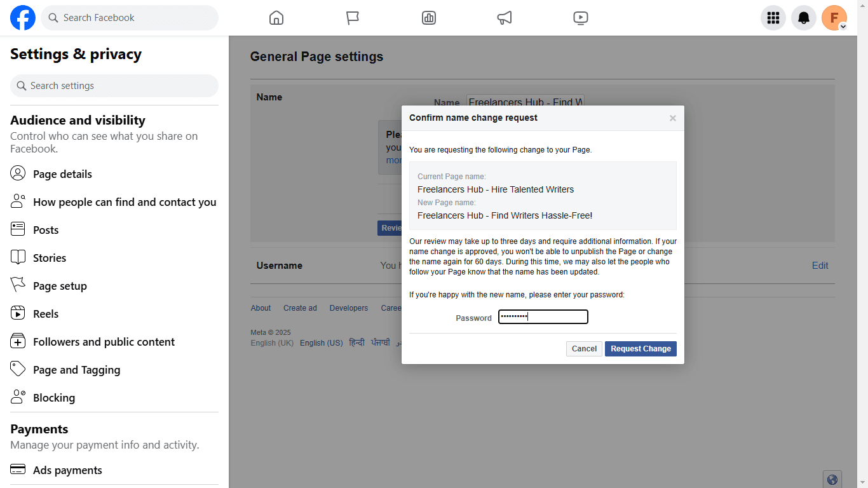Cancel the name change request
This screenshot has height=488, width=868.
coord(583,348)
